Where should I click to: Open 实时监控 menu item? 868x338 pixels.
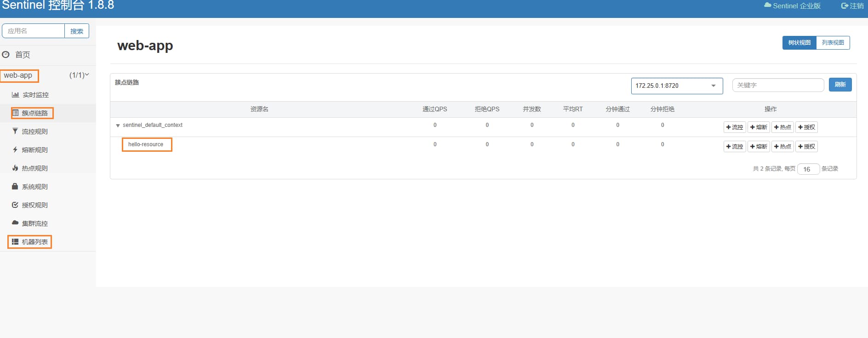point(35,95)
